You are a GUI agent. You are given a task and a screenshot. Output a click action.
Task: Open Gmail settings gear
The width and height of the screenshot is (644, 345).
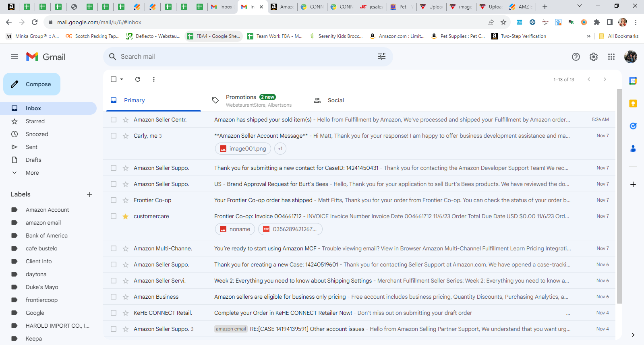(x=594, y=57)
